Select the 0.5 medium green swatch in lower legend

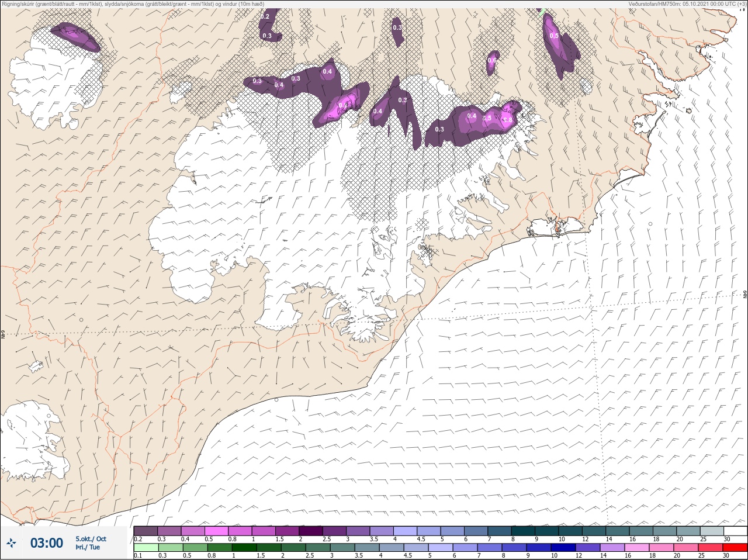click(195, 548)
